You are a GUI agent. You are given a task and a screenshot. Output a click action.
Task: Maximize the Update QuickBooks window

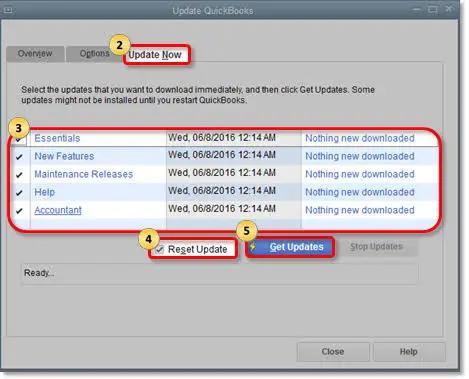point(433,10)
